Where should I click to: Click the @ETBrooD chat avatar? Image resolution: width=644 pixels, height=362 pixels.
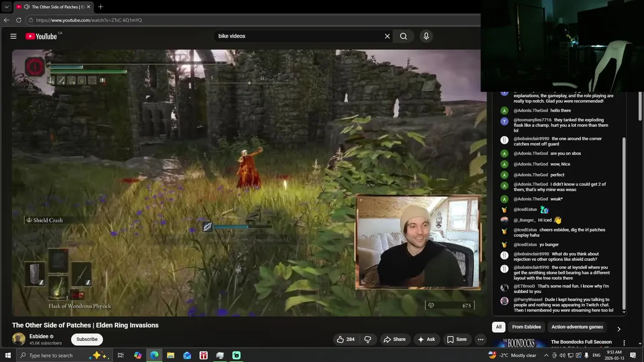click(505, 288)
